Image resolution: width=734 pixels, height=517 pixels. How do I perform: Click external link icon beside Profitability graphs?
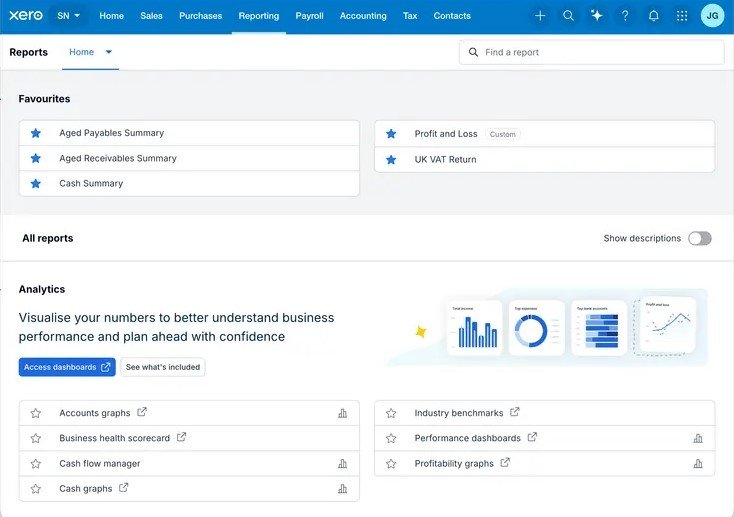point(505,463)
